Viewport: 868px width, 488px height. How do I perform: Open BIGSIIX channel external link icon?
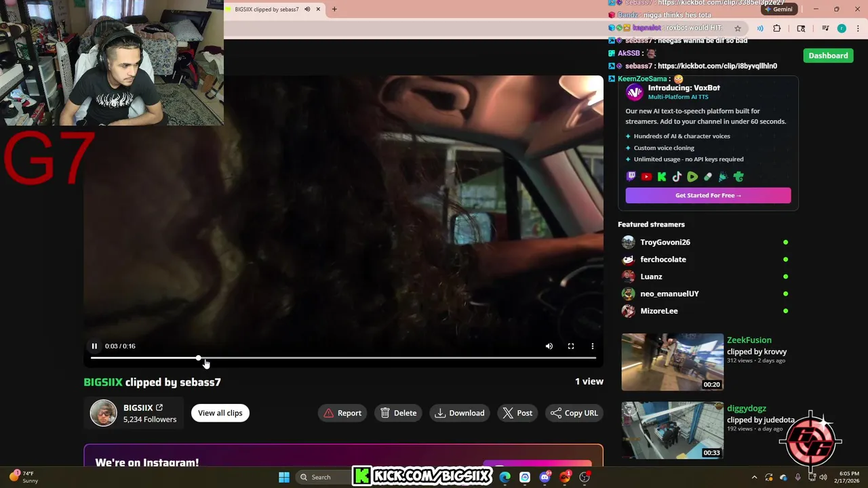tap(159, 407)
